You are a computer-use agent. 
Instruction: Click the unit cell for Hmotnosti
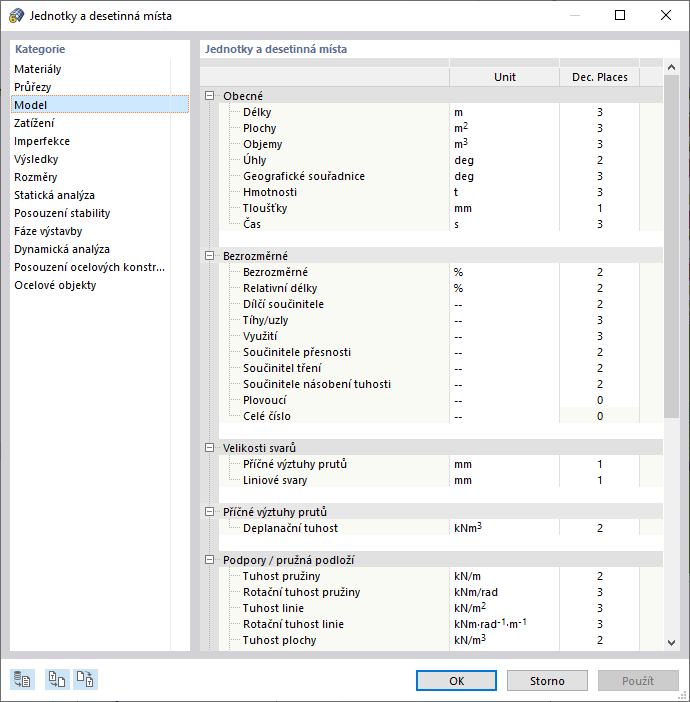[505, 192]
